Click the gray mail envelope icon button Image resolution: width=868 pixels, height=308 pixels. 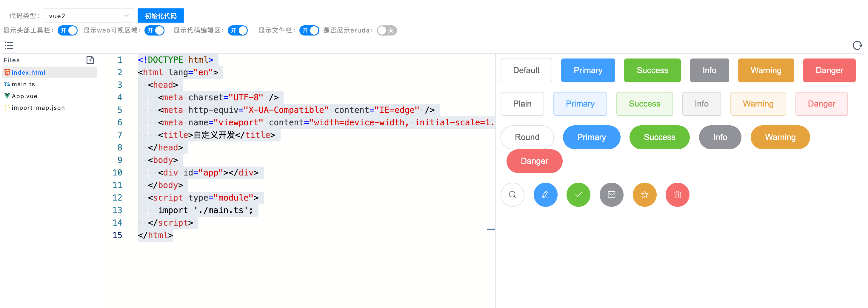click(x=612, y=195)
